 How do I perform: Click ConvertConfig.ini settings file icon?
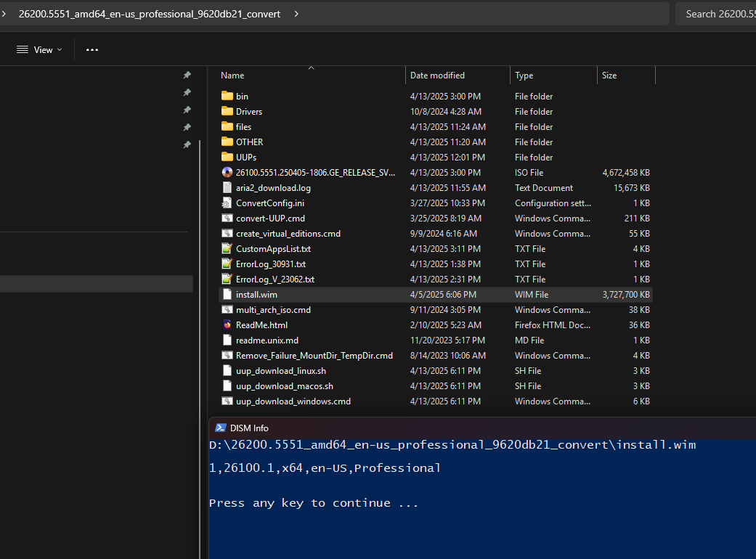click(227, 203)
